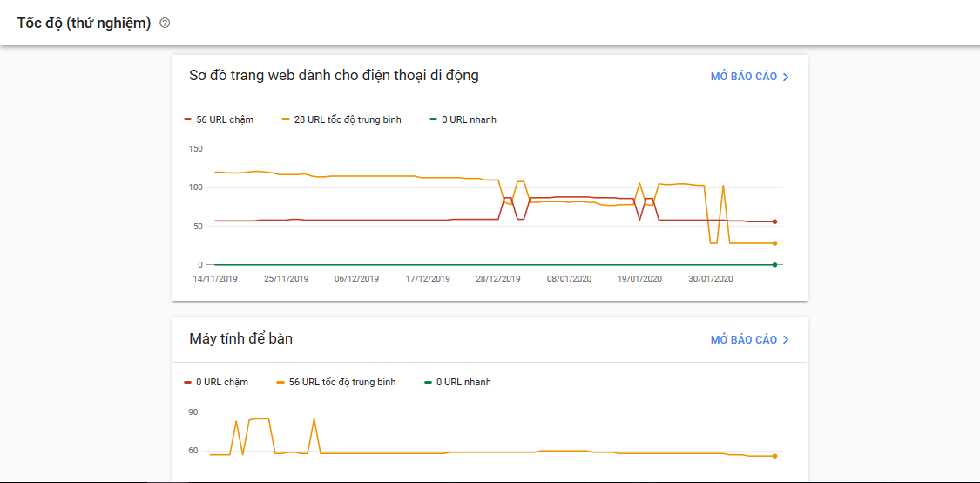Click the desktop 0 URL nhanh green legend

click(458, 382)
